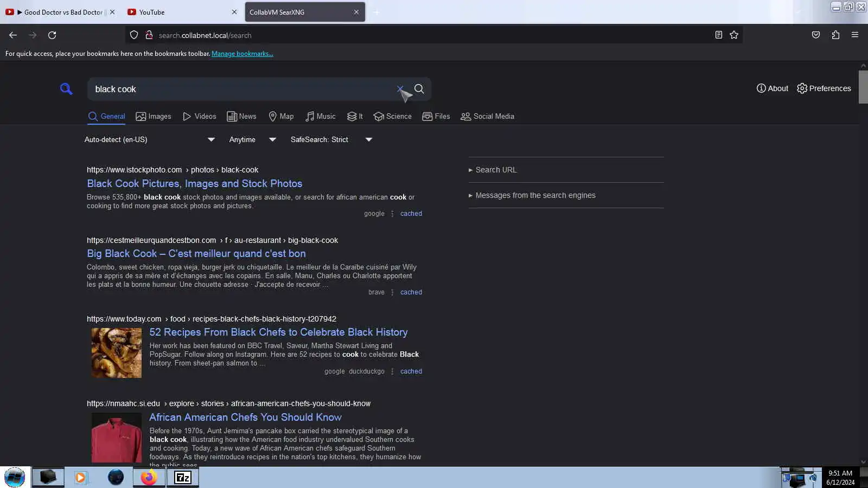This screenshot has height=488, width=868.
Task: Switch to Files search category
Action: [x=436, y=116]
